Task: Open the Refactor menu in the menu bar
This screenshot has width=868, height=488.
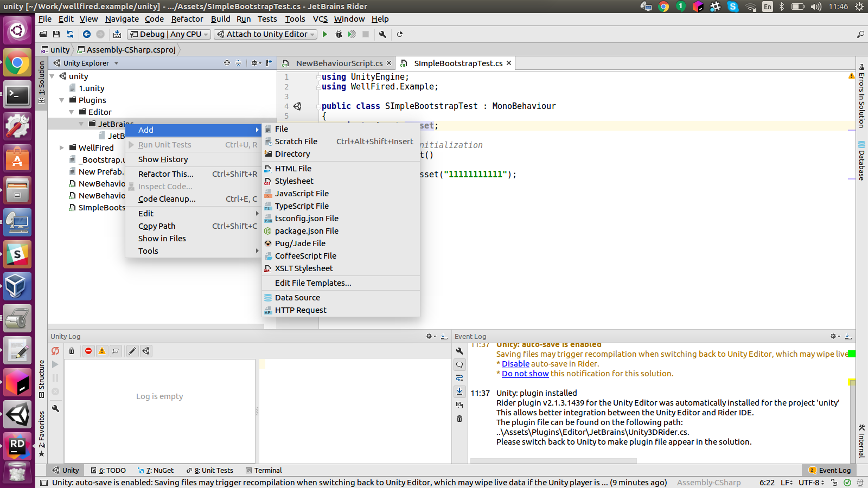Action: tap(187, 19)
